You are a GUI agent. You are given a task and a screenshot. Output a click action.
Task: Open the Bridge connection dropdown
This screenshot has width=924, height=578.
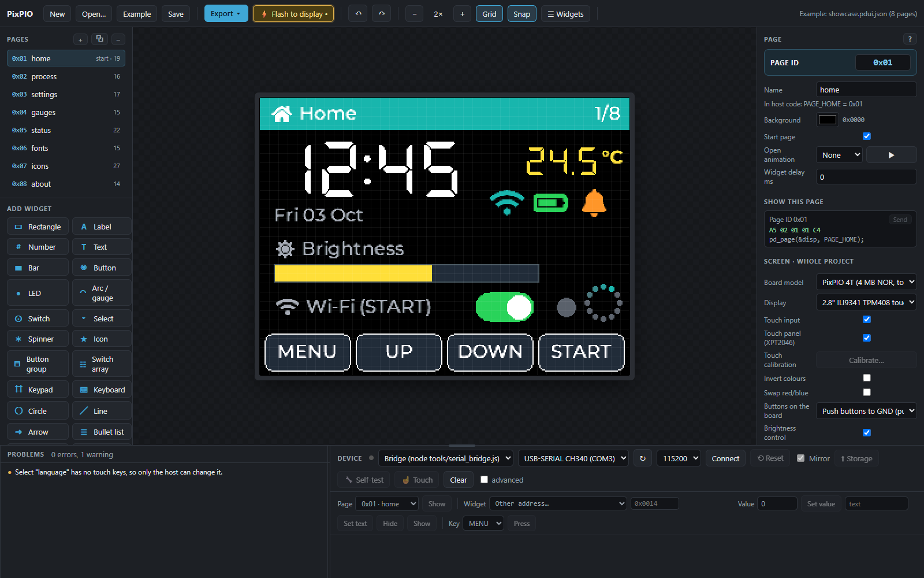coord(446,458)
